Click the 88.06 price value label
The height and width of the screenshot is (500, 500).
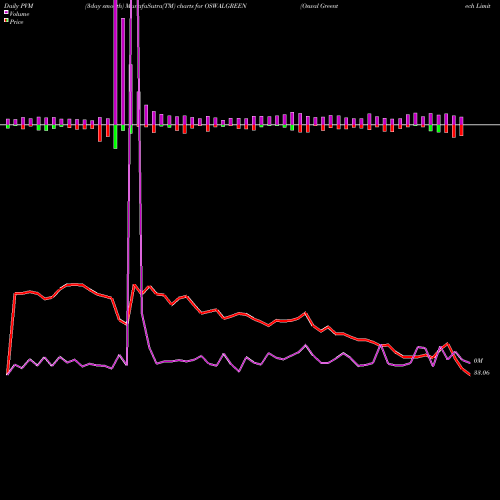coord(482,373)
